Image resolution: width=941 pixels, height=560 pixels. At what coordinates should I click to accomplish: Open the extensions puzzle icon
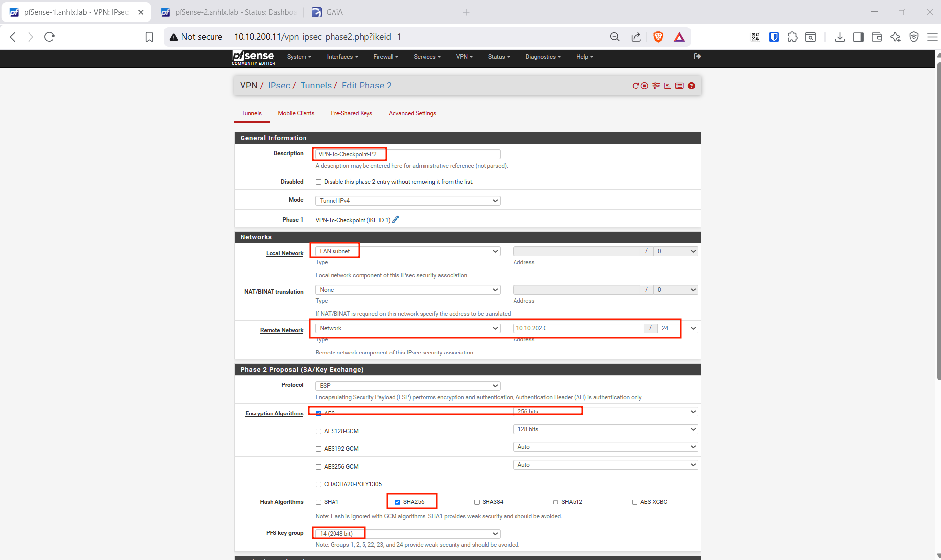coord(792,37)
